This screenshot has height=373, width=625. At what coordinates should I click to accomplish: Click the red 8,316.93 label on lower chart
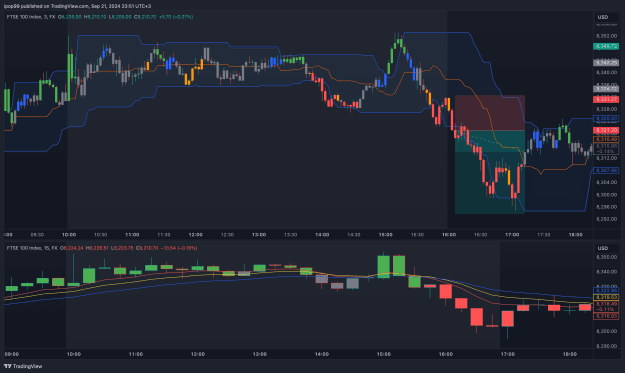(606, 316)
